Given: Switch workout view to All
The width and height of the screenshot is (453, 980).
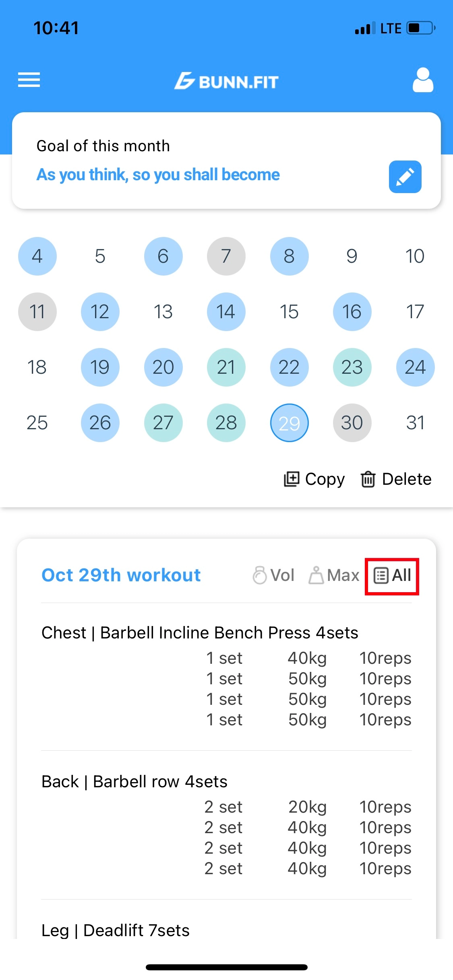Looking at the screenshot, I should point(392,576).
